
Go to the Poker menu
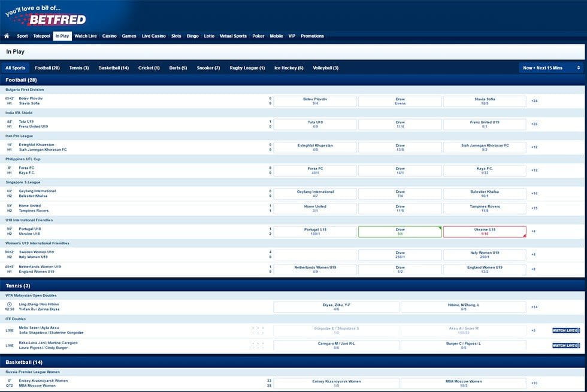tap(258, 36)
